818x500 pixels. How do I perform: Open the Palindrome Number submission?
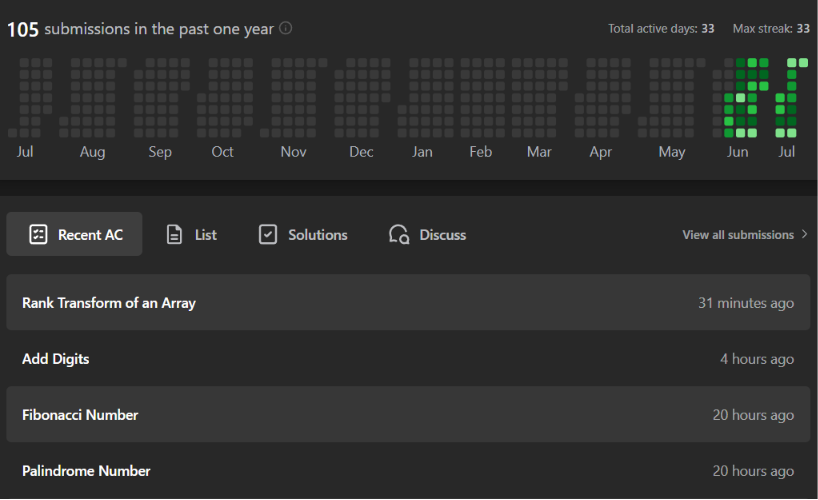coord(408,470)
